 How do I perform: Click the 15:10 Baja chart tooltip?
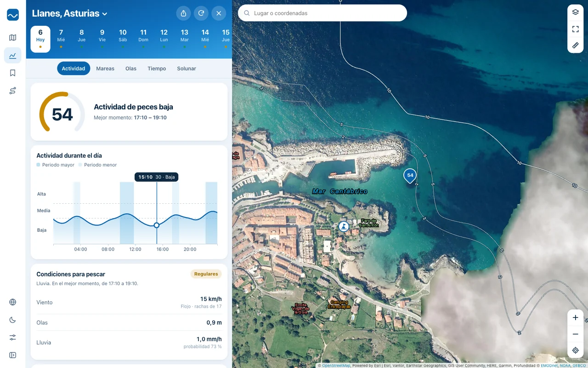point(157,177)
